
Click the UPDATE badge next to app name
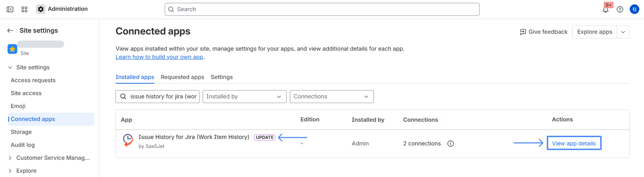[x=265, y=138]
